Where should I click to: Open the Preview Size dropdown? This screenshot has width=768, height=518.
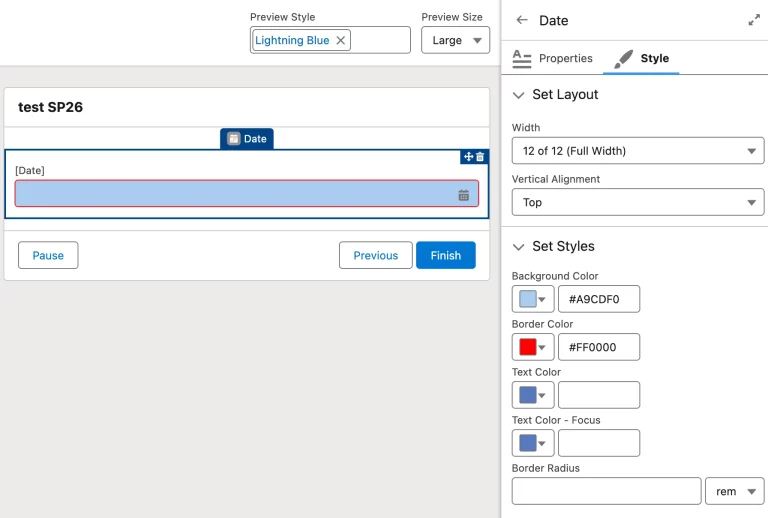coord(455,40)
